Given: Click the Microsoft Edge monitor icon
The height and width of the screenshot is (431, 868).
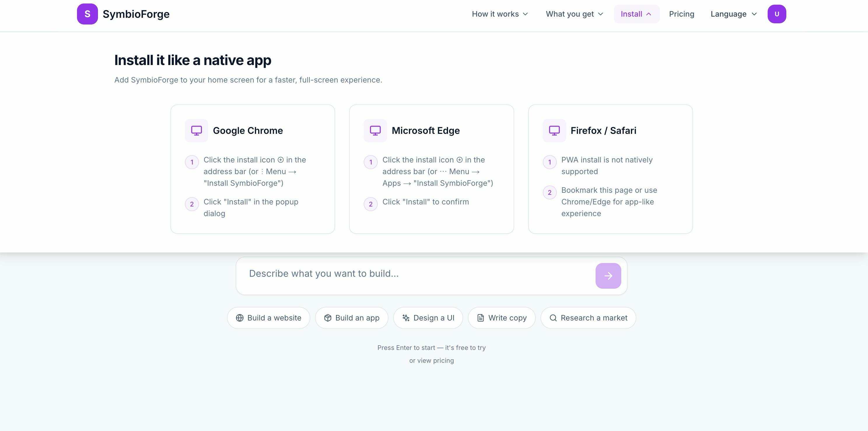Looking at the screenshot, I should click(375, 130).
